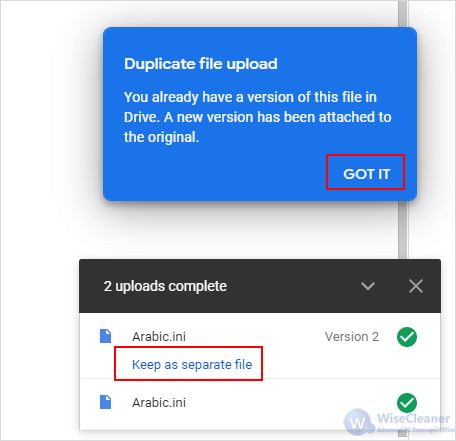Select the second Arabic.ini file name
Screen dimensions: 456x441
coord(159,403)
